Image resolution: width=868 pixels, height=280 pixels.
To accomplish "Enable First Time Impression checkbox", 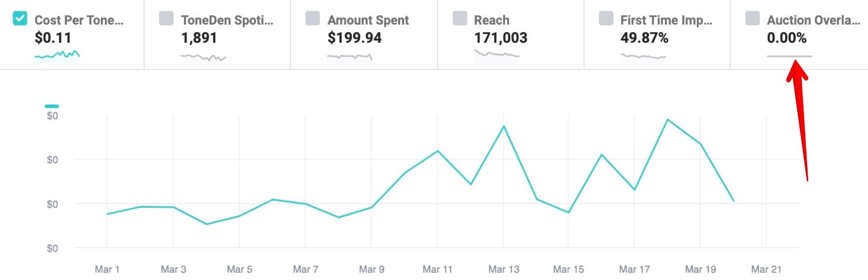I will pyautogui.click(x=606, y=18).
